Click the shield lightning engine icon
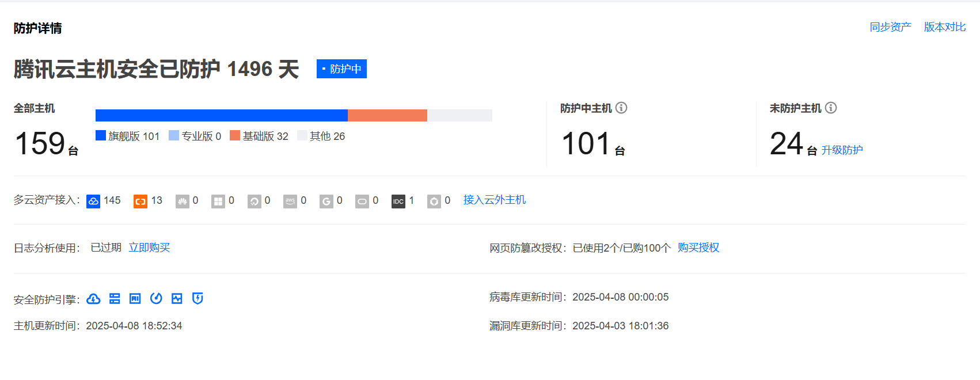 pos(197,298)
